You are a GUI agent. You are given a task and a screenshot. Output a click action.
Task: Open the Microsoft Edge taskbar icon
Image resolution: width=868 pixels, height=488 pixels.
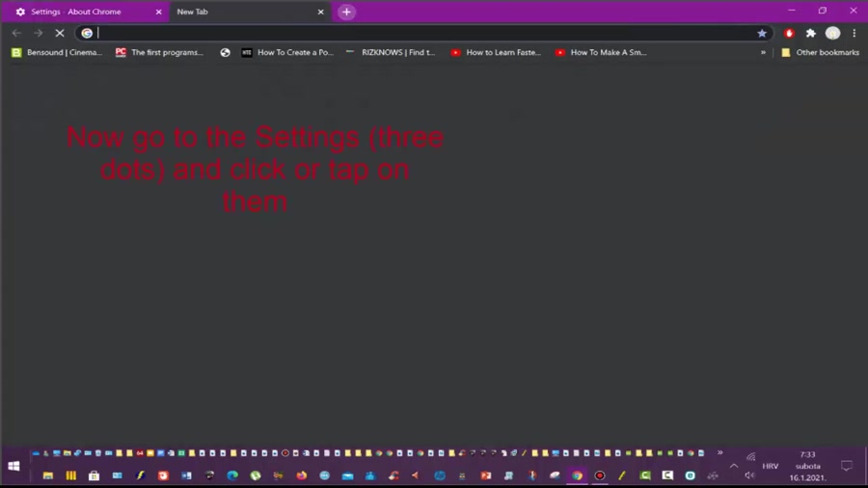232,475
